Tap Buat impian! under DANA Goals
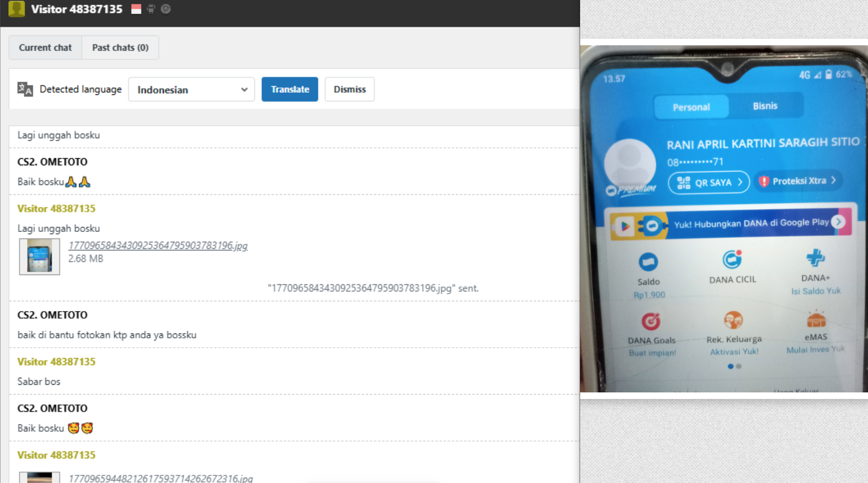Screen dimensions: 868x483 [x=652, y=353]
